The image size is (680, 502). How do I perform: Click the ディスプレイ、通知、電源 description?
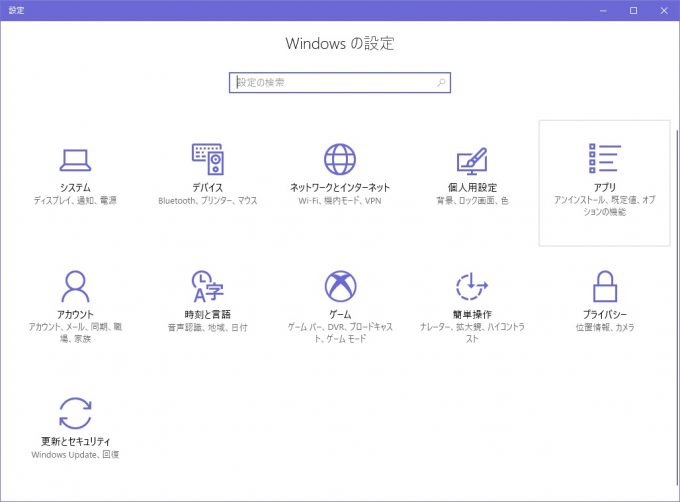click(75, 200)
